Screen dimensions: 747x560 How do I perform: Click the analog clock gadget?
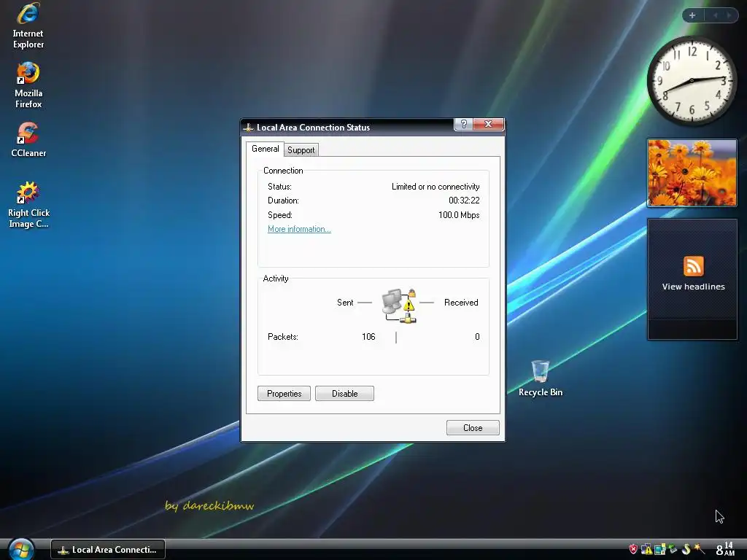pyautogui.click(x=692, y=80)
